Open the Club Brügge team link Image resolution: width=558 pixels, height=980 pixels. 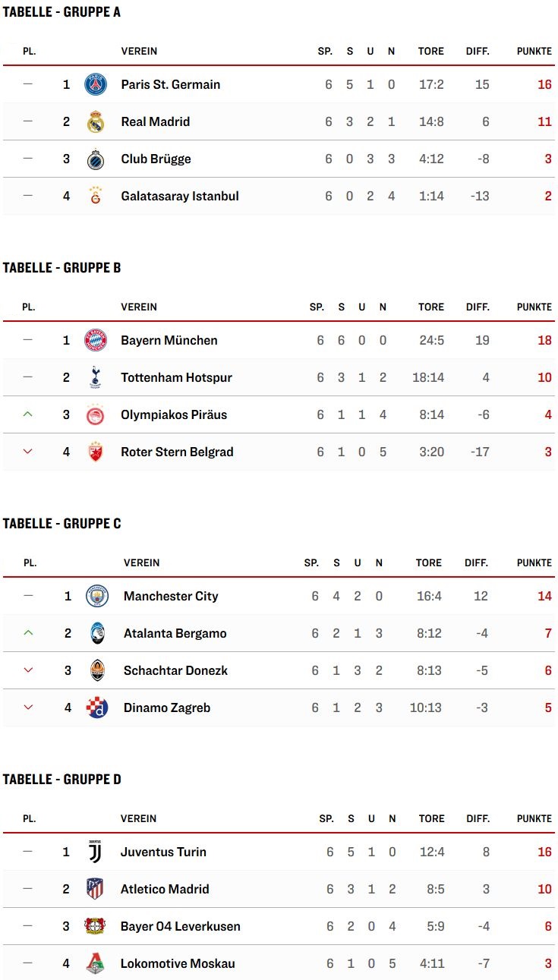point(156,159)
